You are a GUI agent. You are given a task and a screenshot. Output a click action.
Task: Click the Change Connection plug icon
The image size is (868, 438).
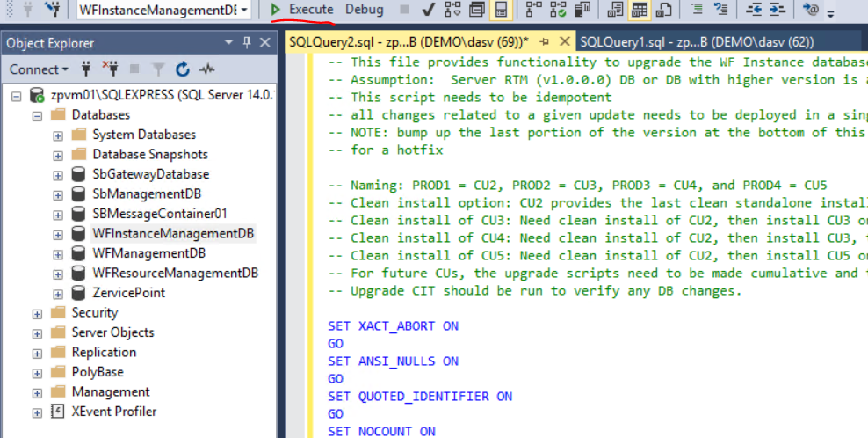coord(54,10)
